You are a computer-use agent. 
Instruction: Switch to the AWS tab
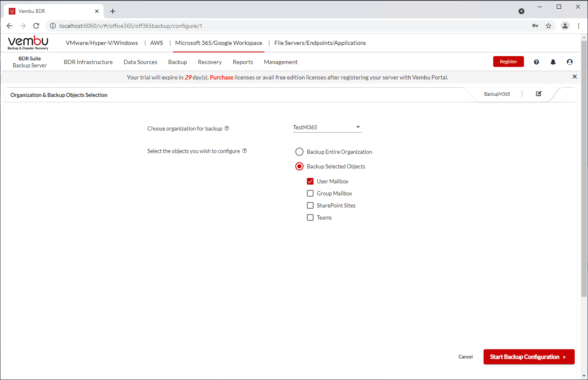click(x=157, y=43)
